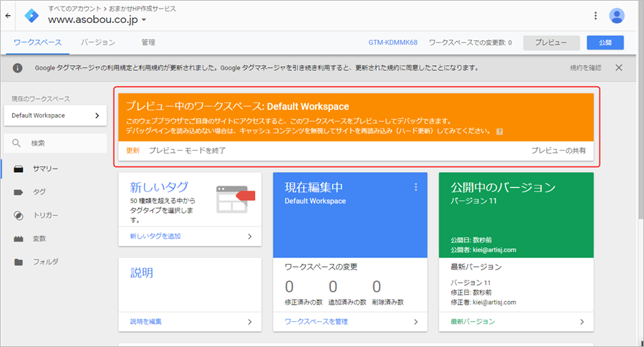Open three-dot menu on 現在編集中 card
This screenshot has width=644, height=347.
(415, 187)
